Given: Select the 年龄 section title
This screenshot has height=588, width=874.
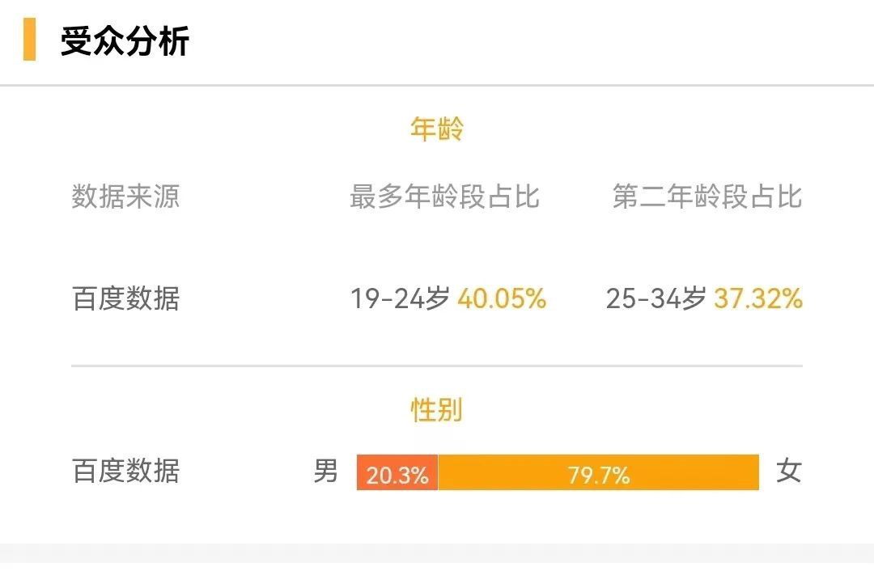Looking at the screenshot, I should coord(436,129).
